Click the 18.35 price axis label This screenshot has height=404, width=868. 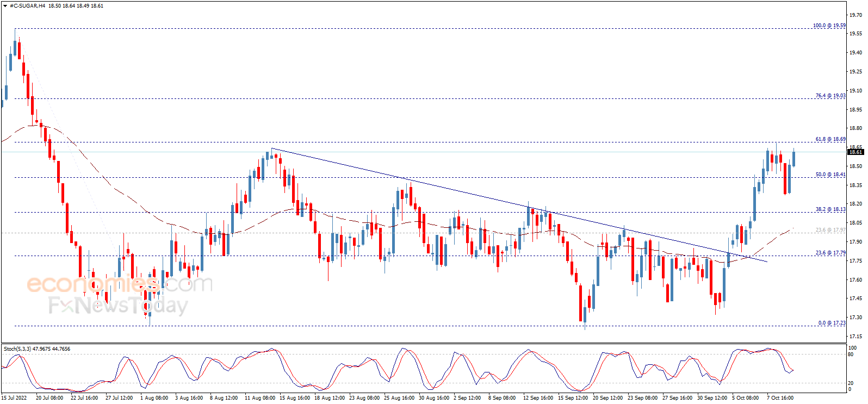pyautogui.click(x=855, y=185)
